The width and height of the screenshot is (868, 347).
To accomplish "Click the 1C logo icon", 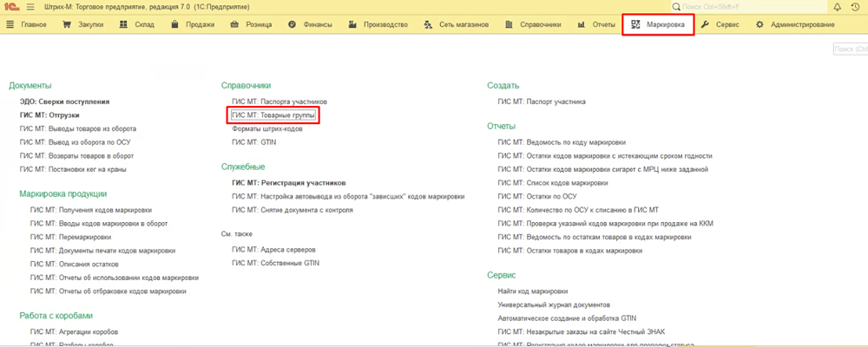I will [x=12, y=6].
